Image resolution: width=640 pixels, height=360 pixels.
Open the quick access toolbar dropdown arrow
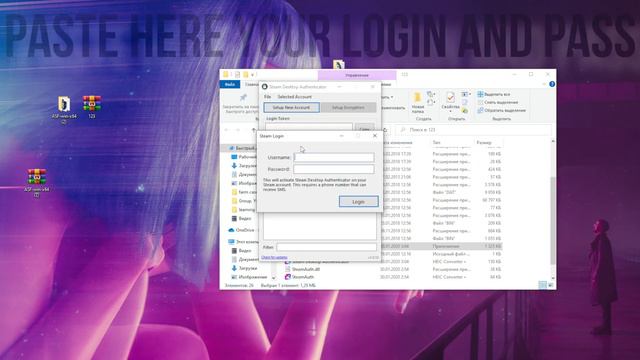(x=252, y=75)
